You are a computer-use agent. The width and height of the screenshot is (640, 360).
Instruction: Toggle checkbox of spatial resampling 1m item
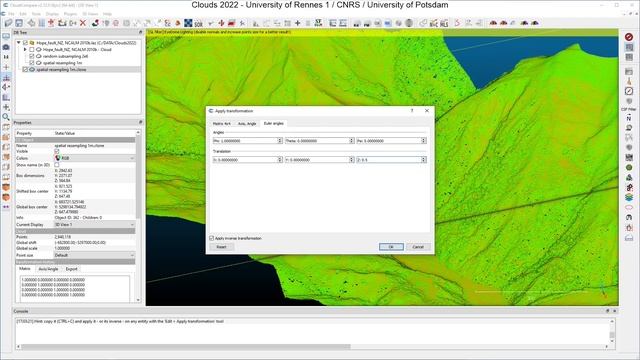pos(32,63)
